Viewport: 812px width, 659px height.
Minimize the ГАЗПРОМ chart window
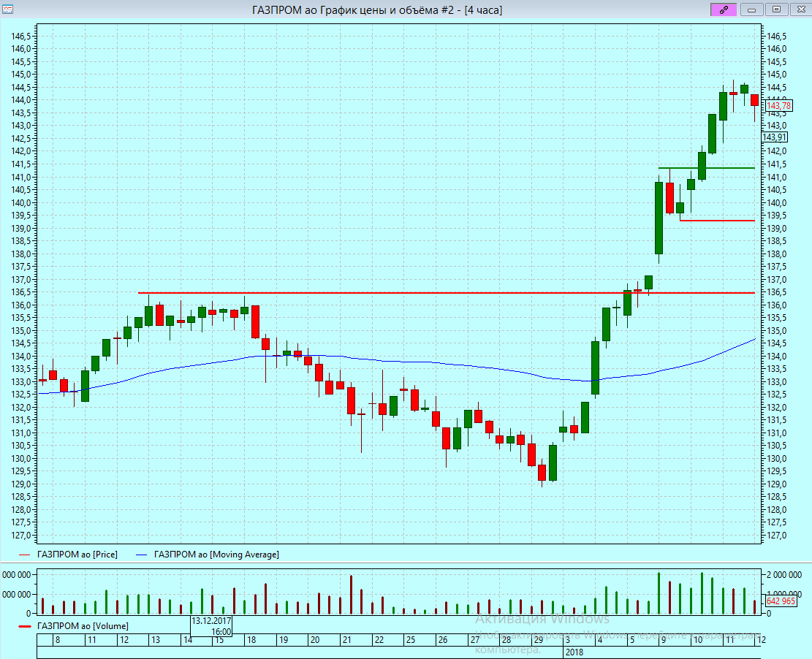tap(752, 9)
